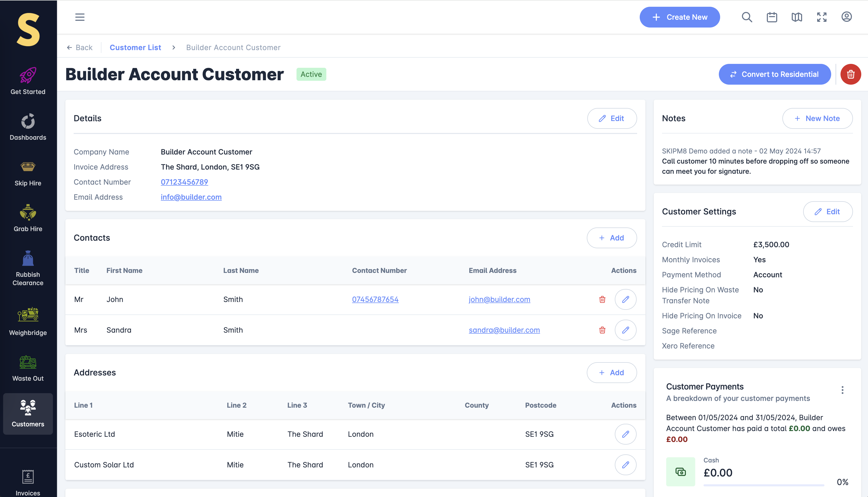Open Rubbish Clearance section

28,268
